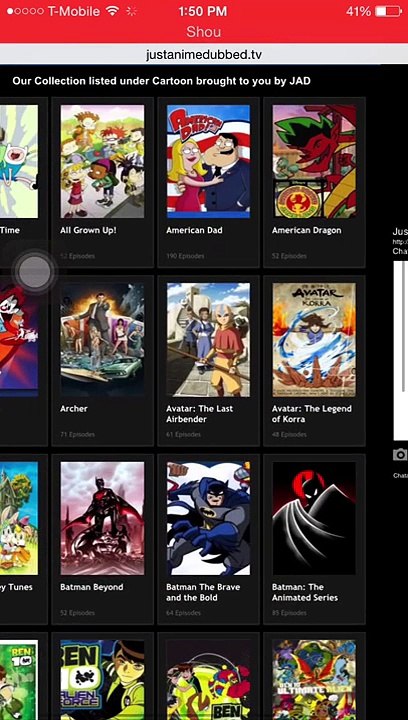This screenshot has width=408, height=720.
Task: Click the Archer title link
Action: coord(73,408)
